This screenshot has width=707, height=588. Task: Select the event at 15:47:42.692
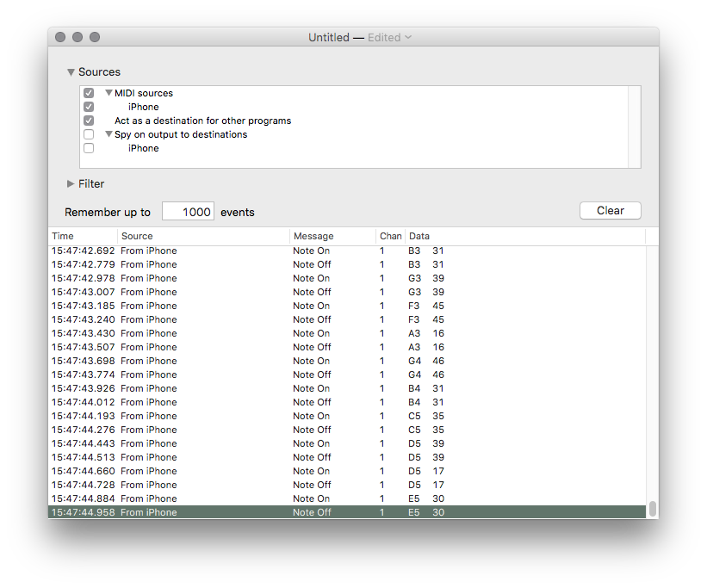click(347, 251)
